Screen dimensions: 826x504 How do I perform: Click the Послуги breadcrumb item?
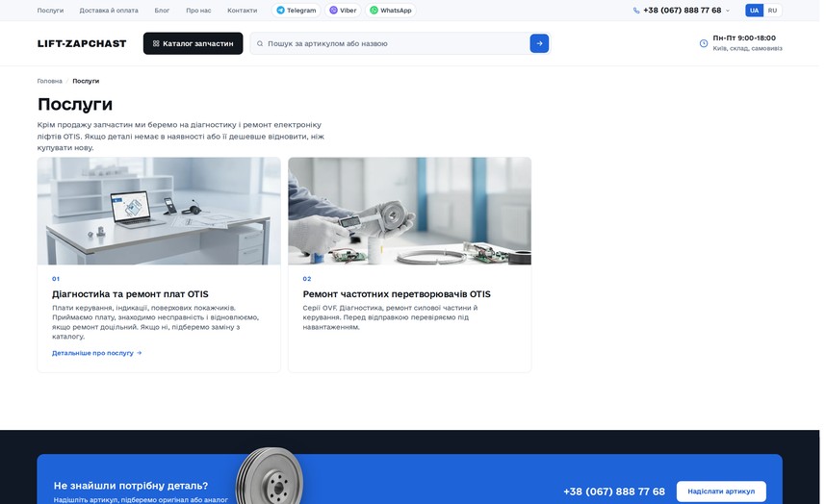click(86, 81)
